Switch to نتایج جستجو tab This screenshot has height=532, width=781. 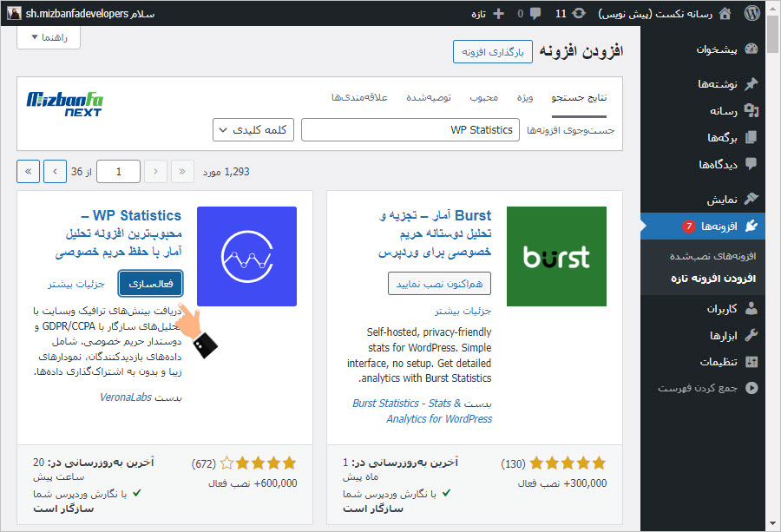click(x=579, y=97)
